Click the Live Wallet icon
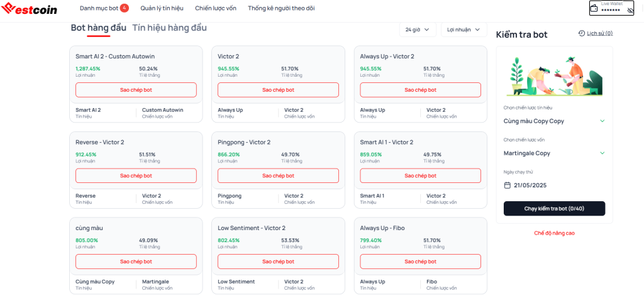644x298 pixels. tap(594, 8)
